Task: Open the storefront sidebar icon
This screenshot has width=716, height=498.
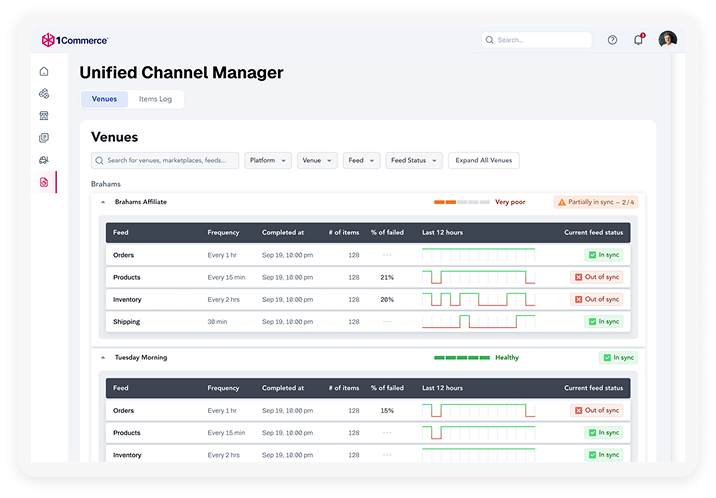Action: tap(44, 115)
